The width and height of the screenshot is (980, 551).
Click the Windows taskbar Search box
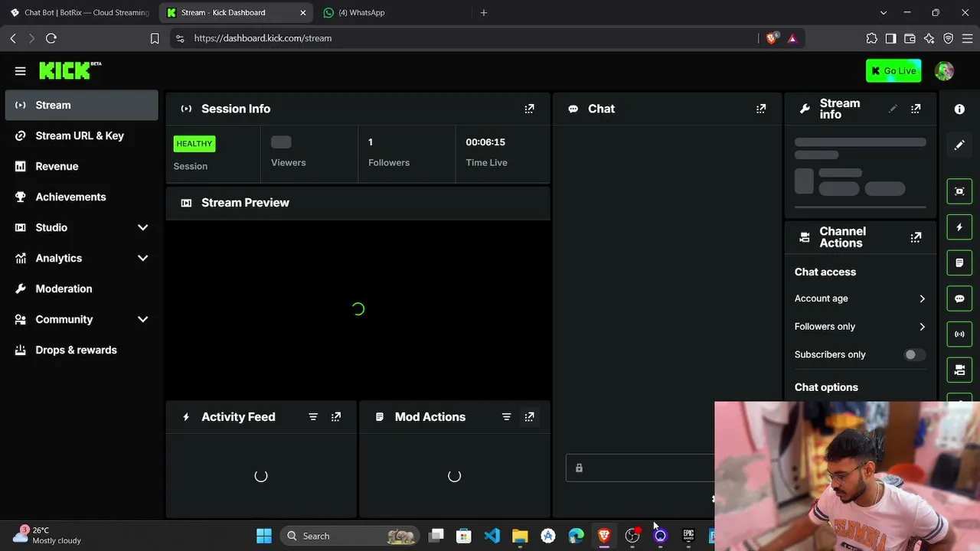350,536
